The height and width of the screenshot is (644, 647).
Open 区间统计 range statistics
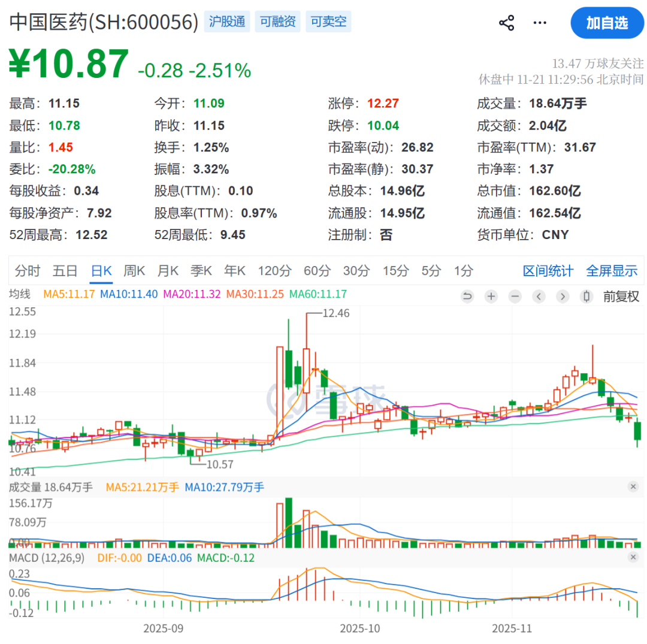548,271
